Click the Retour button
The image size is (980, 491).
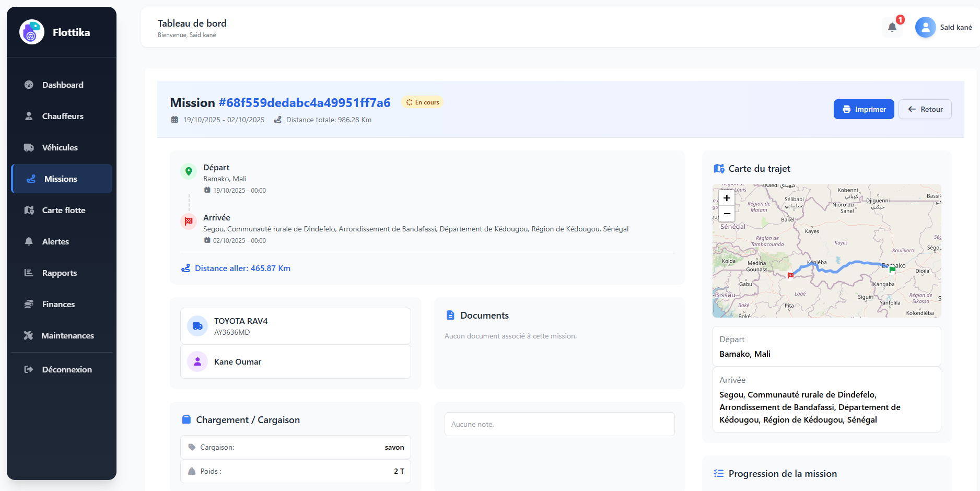tap(925, 109)
